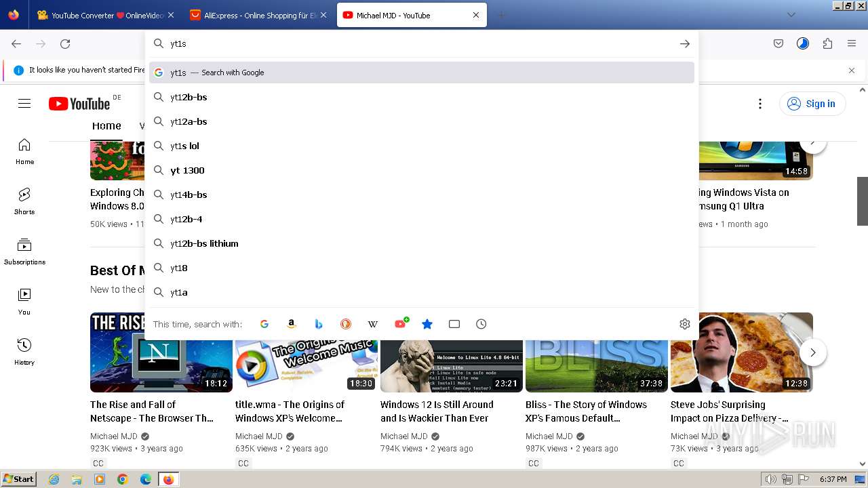Image resolution: width=868 pixels, height=488 pixels.
Task: Choose the 'yt1a' suggestion
Action: pyautogui.click(x=422, y=292)
